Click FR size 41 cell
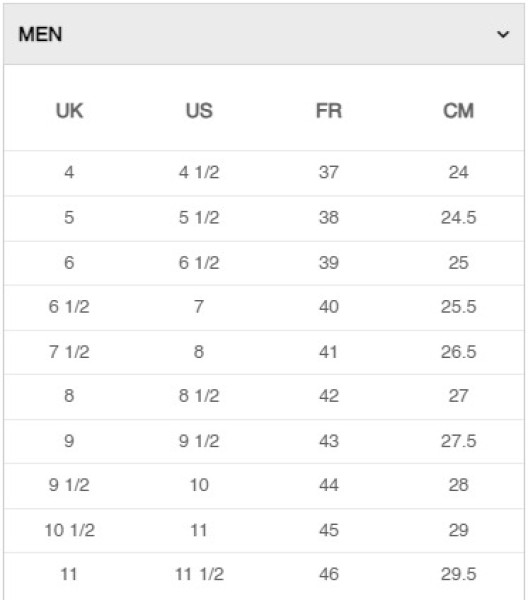The image size is (528, 600). coord(329,352)
